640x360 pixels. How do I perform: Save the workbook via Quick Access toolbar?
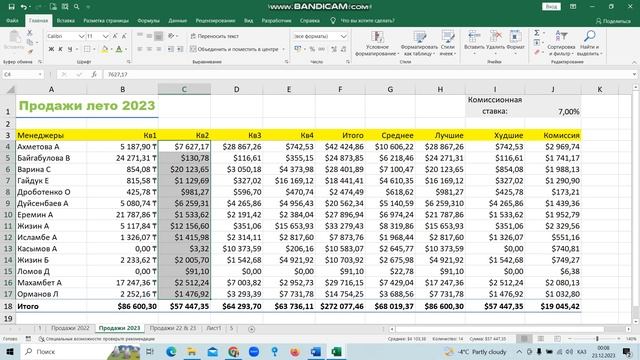(x=11, y=7)
